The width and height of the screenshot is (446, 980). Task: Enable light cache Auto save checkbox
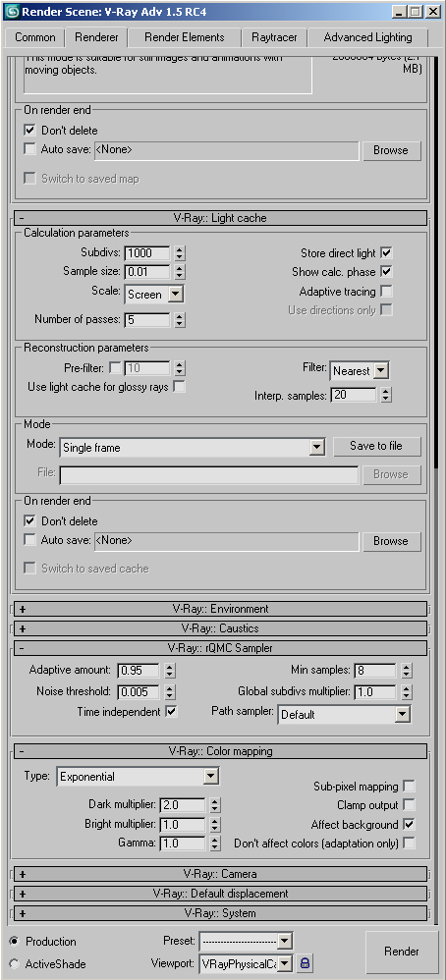(29, 540)
